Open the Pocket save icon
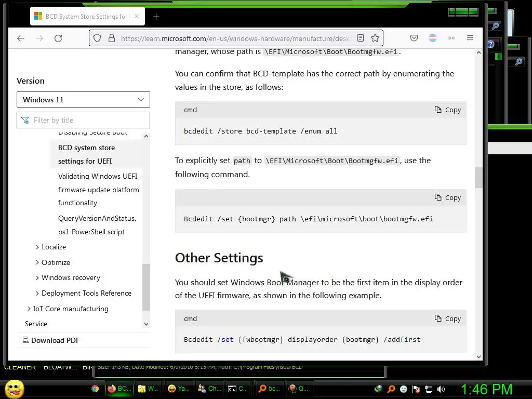This screenshot has height=399, width=532. coord(414,38)
